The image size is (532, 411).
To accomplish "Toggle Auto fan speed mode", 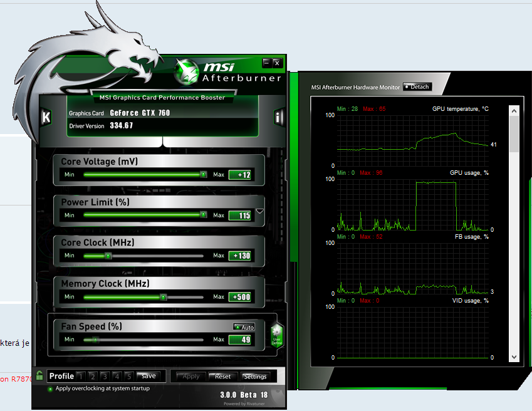I will click(x=244, y=327).
